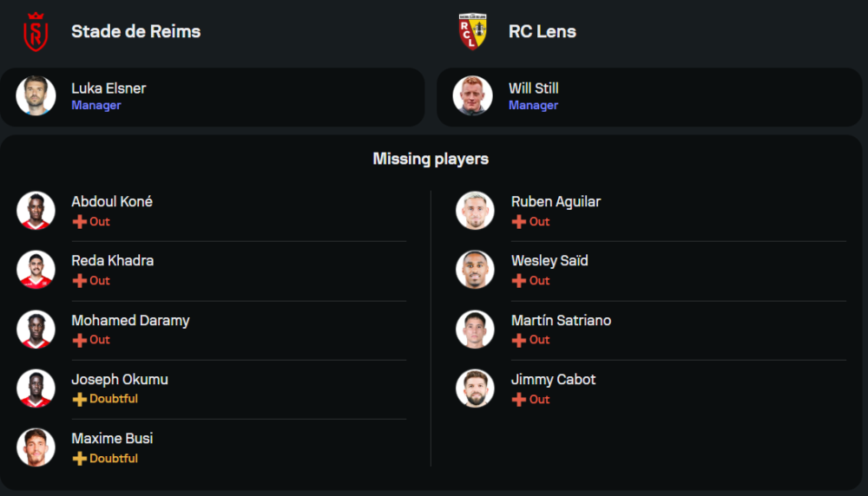Screen dimensions: 868x496
Task: Click Martín Satriano's player avatar
Action: pyautogui.click(x=475, y=330)
